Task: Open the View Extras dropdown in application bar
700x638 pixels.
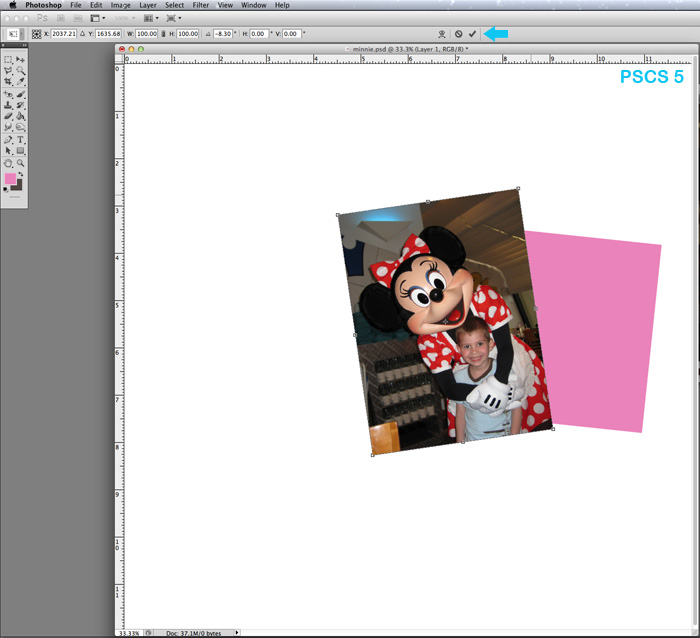Action: click(98, 18)
